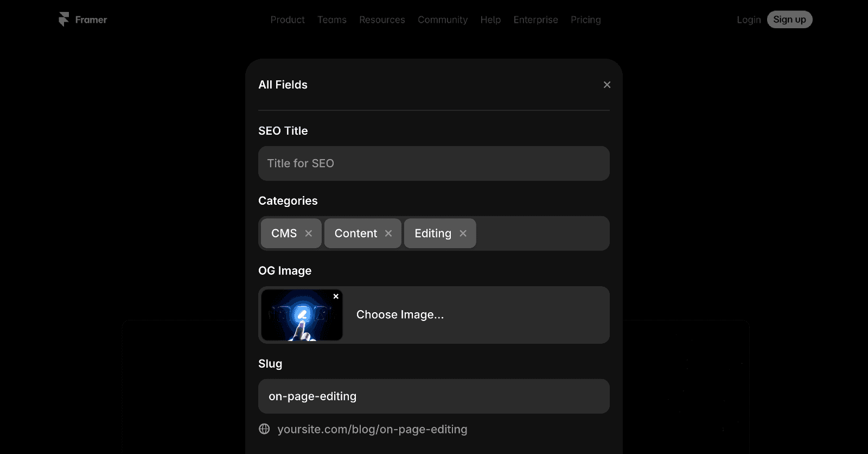Open the Enterprise page
This screenshot has width=868, height=454.
pyautogui.click(x=536, y=20)
